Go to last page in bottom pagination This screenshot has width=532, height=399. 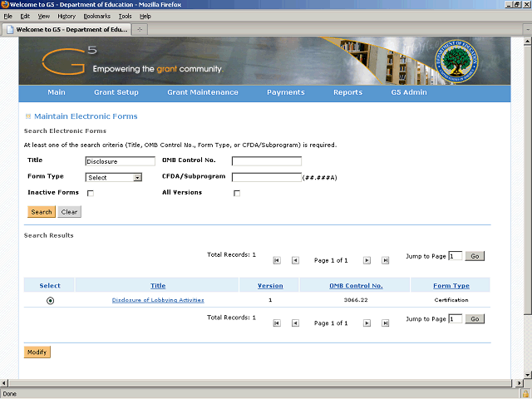click(385, 323)
